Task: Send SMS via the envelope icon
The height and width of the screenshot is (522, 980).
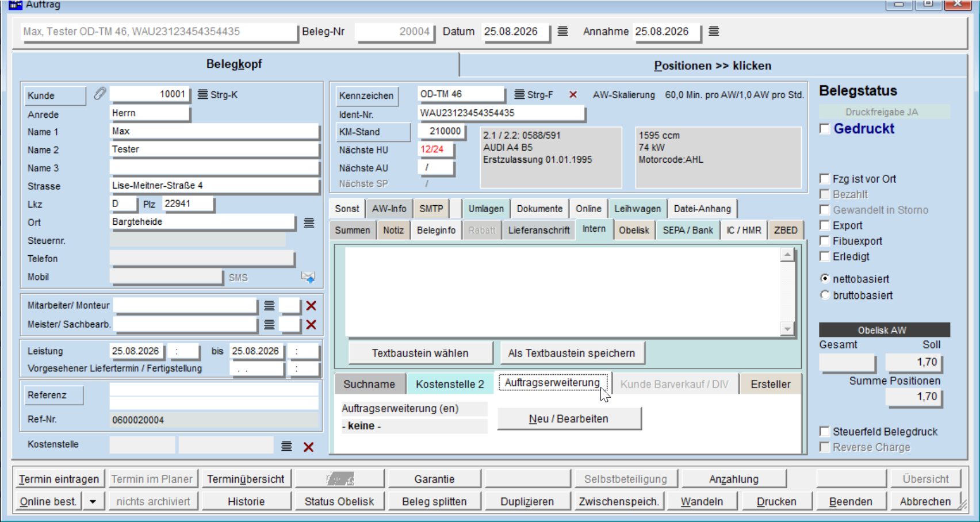Action: pyautogui.click(x=308, y=277)
